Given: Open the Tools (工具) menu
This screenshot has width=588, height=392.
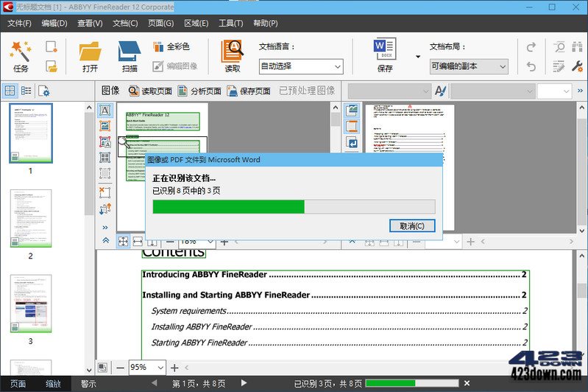Looking at the screenshot, I should [230, 23].
